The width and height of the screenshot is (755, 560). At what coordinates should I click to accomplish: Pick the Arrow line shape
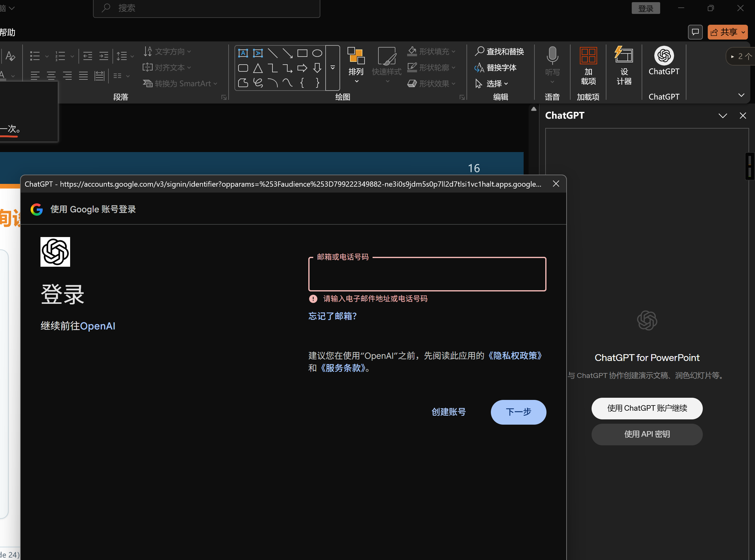[x=288, y=53]
